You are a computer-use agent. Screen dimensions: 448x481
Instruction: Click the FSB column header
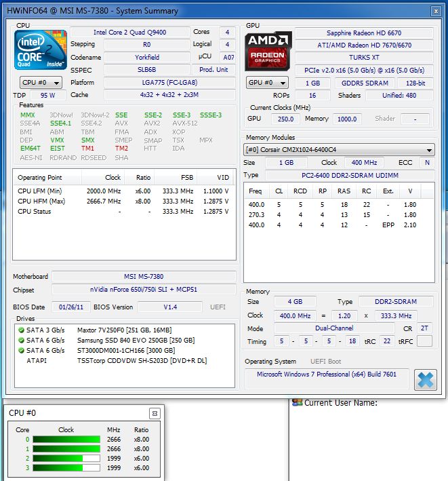coord(176,178)
